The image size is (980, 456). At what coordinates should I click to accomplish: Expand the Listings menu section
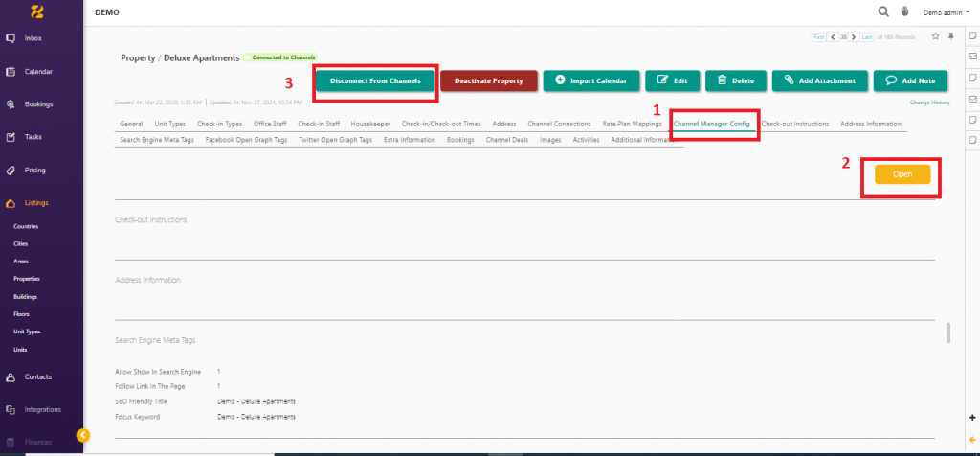tap(36, 203)
